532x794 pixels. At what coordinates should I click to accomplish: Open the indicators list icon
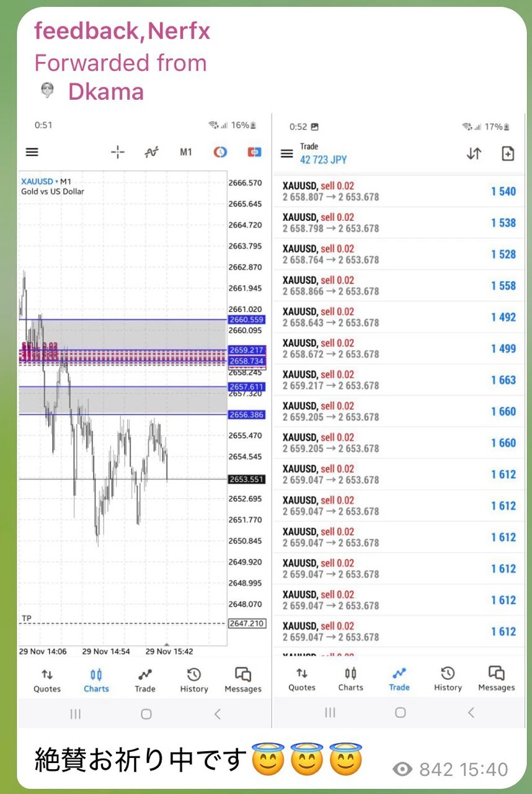[x=151, y=152]
